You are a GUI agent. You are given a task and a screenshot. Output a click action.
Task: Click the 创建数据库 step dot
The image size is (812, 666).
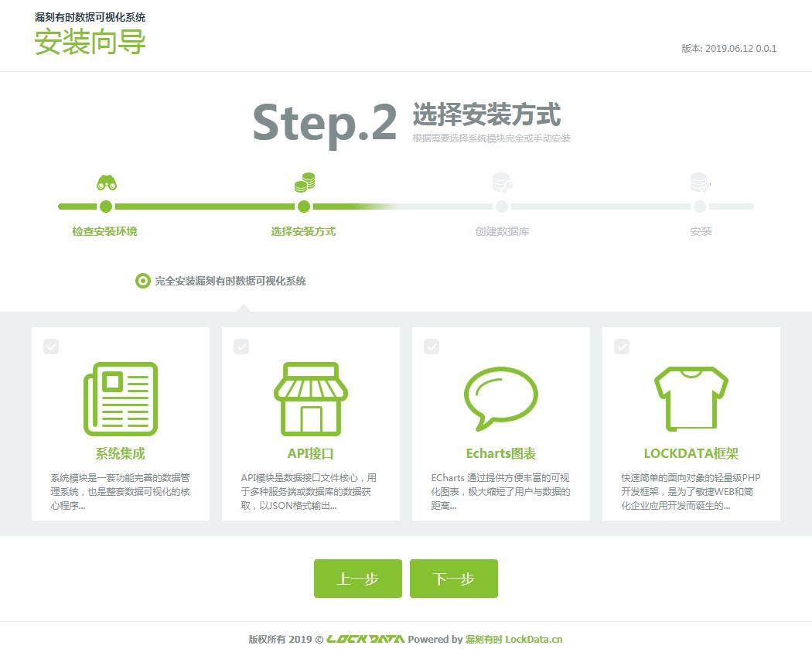(502, 207)
